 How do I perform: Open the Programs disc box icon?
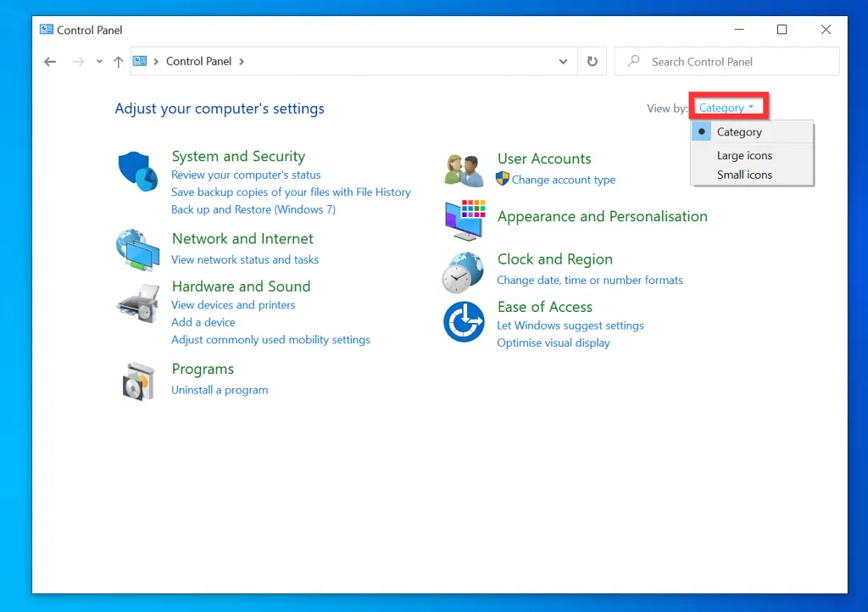(137, 381)
